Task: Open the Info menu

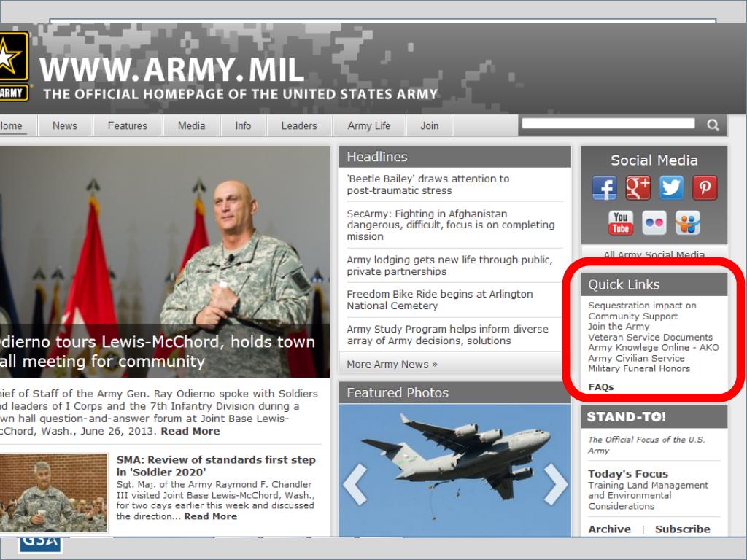Action: [243, 125]
